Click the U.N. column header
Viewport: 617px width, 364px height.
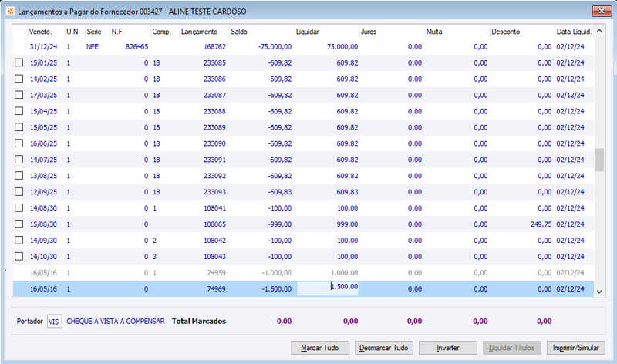pos(73,32)
